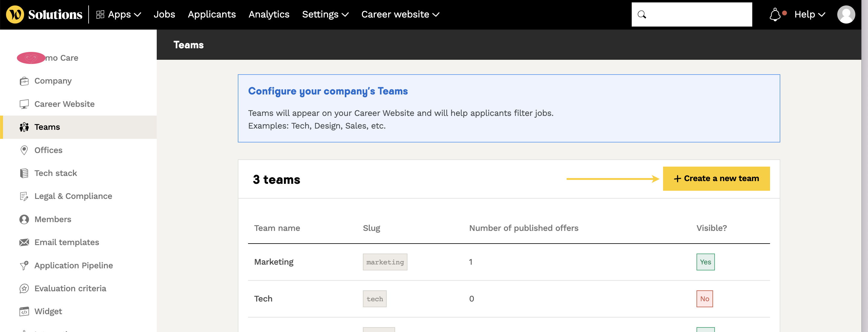This screenshot has height=332, width=868.
Task: Click the Career Website monitor icon
Action: (x=24, y=104)
